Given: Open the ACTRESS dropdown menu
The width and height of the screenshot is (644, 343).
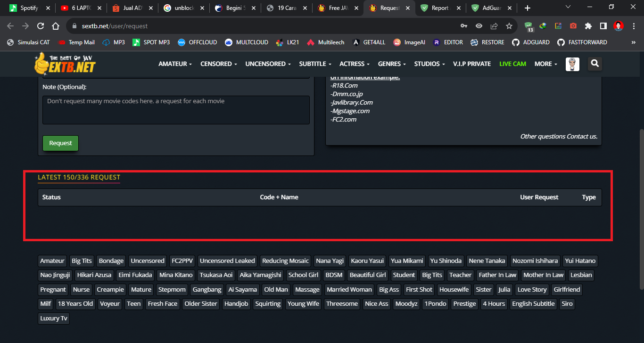Looking at the screenshot, I should [x=354, y=64].
